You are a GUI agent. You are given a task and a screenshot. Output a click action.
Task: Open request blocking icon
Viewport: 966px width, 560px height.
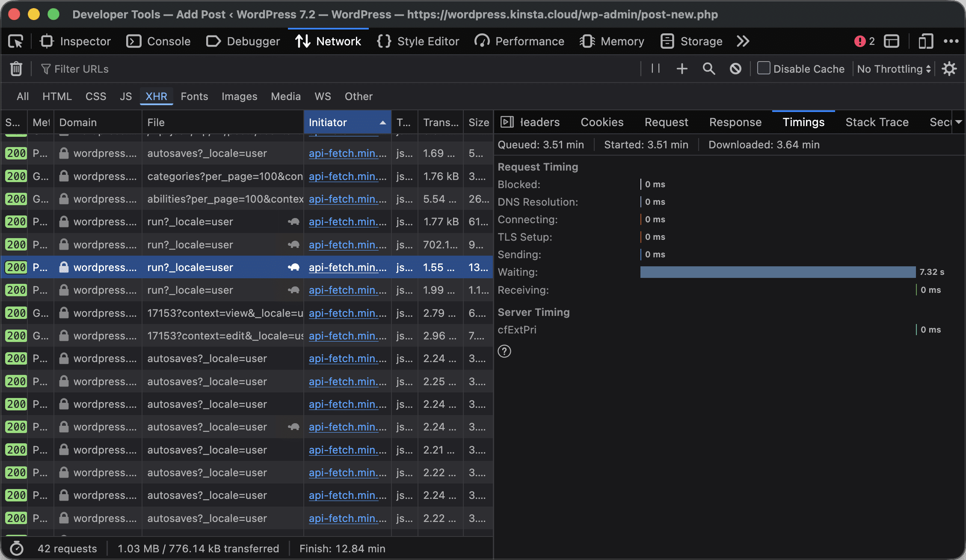735,68
